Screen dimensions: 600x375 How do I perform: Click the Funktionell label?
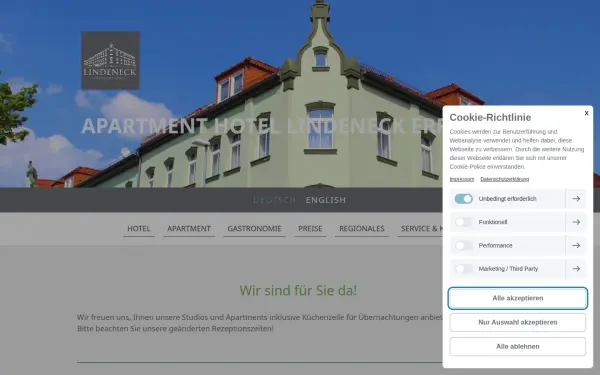click(x=493, y=222)
